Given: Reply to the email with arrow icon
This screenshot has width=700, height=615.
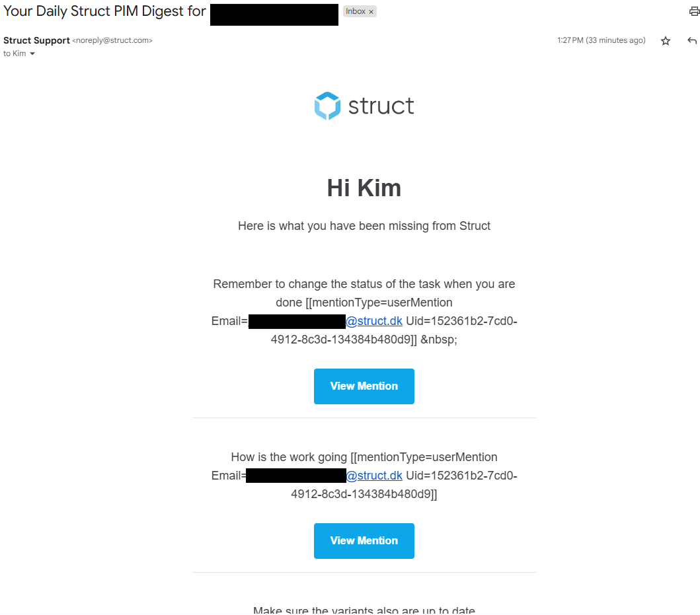Looking at the screenshot, I should (692, 41).
